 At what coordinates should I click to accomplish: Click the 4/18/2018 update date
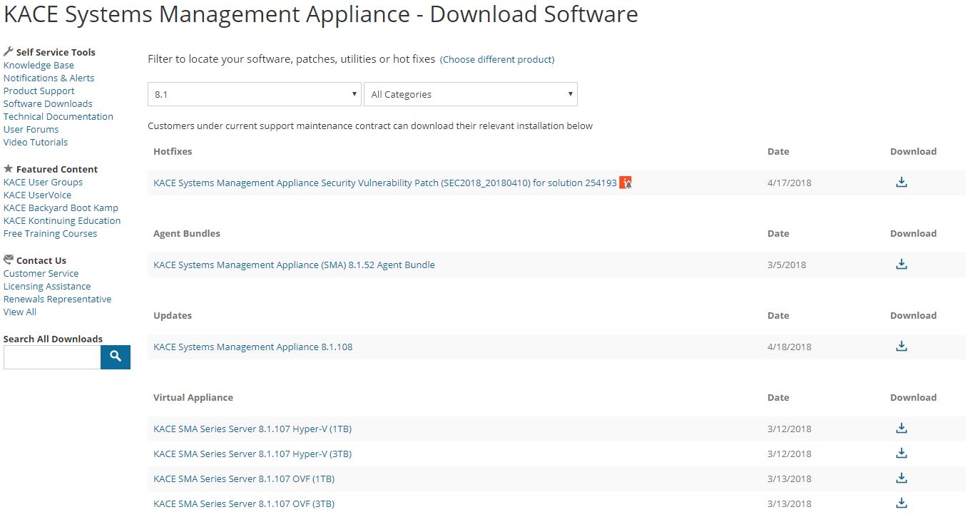point(790,347)
